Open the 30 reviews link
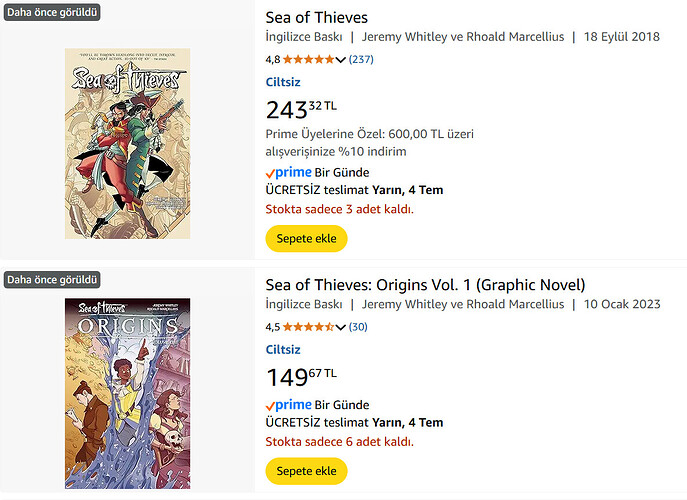Image resolution: width=687 pixels, height=500 pixels. pyautogui.click(x=358, y=326)
